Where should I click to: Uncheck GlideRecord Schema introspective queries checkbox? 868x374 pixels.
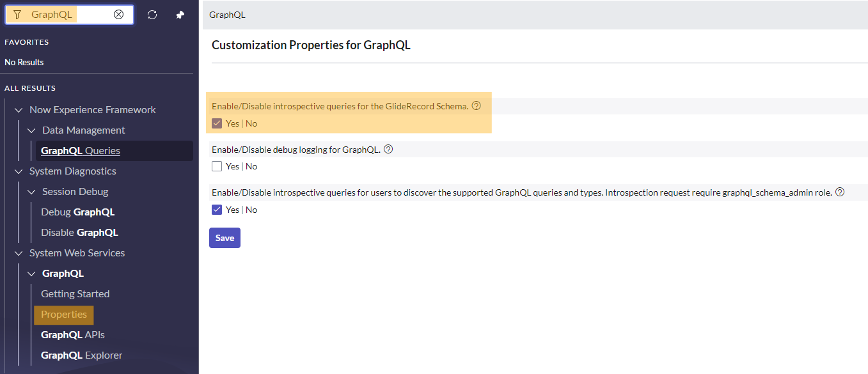click(217, 123)
